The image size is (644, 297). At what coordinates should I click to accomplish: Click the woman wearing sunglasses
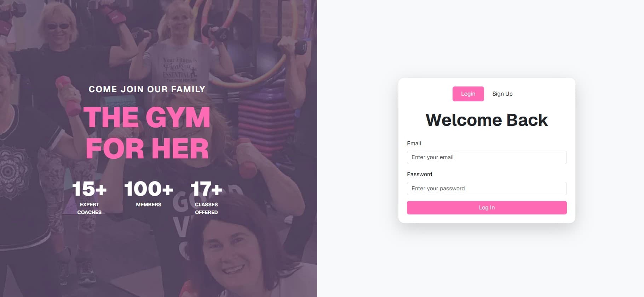click(x=59, y=27)
